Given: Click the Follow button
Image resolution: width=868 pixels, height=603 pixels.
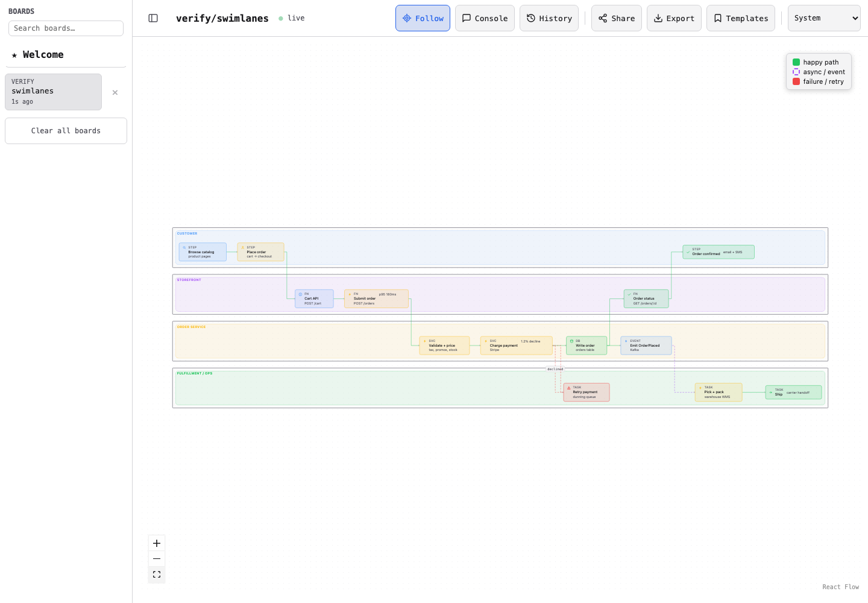Looking at the screenshot, I should (x=423, y=18).
